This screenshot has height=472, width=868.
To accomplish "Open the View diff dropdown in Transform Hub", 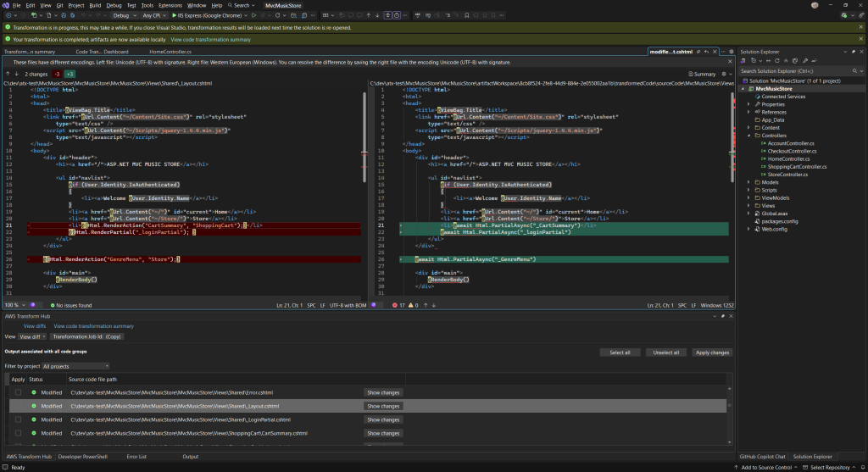I will point(32,336).
